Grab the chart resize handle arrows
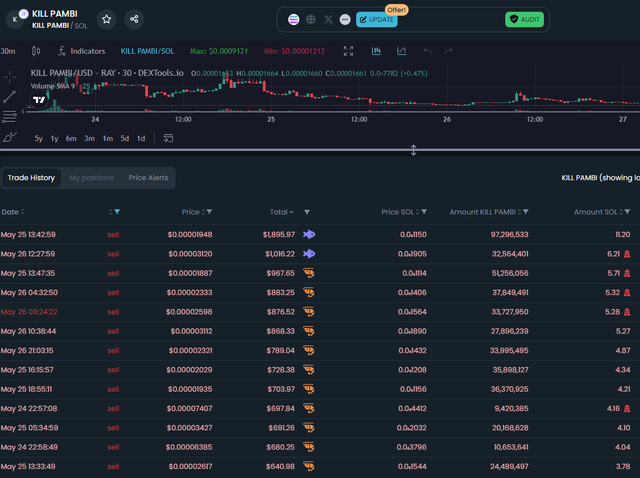This screenshot has width=640, height=478. click(x=413, y=150)
